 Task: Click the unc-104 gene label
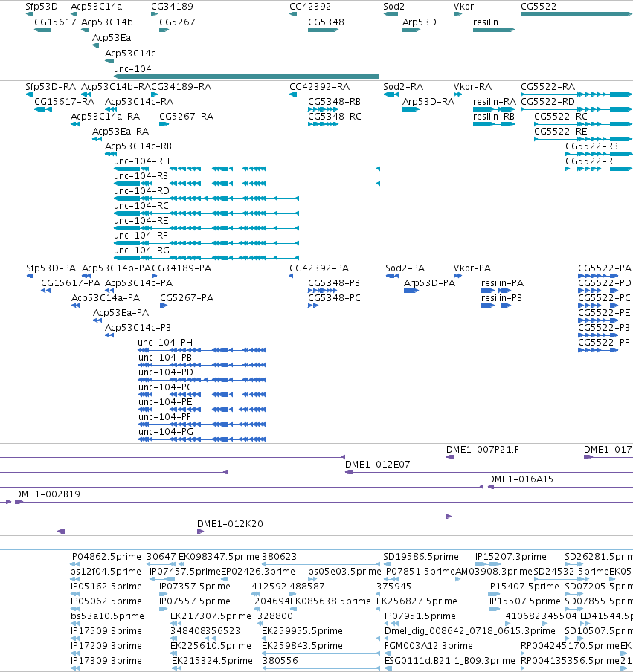click(x=132, y=68)
